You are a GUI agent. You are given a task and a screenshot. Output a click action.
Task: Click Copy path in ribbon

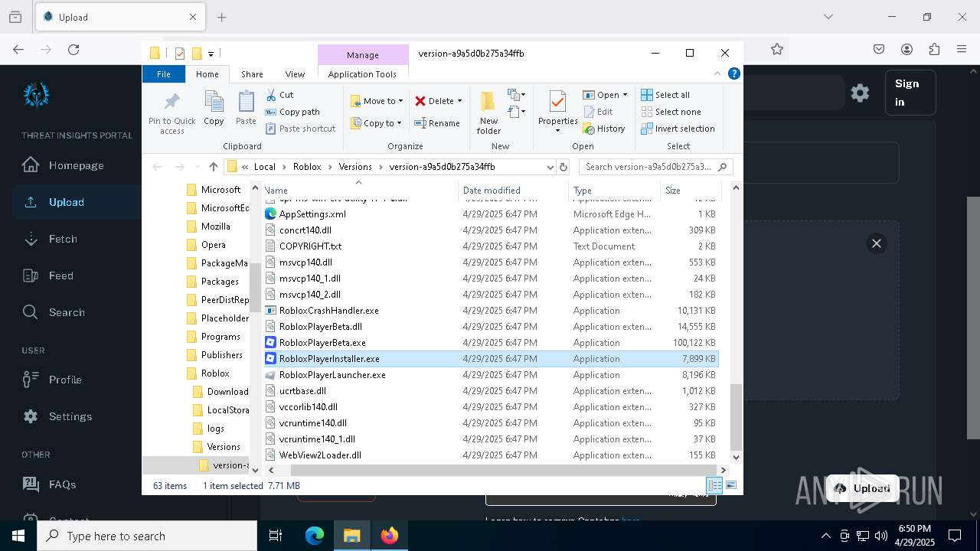[x=292, y=112]
